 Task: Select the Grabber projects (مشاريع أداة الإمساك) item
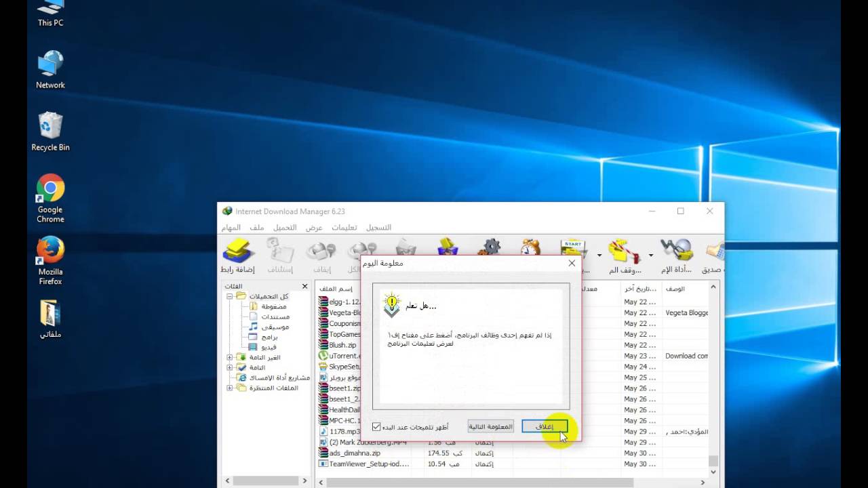tap(273, 378)
